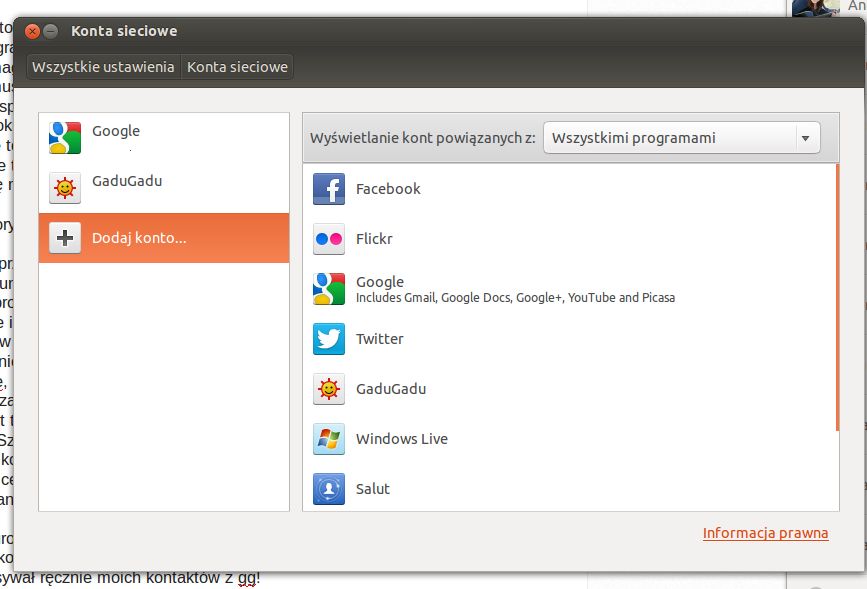The width and height of the screenshot is (867, 589).
Task: Pick the Flickr provider label
Action: (374, 239)
